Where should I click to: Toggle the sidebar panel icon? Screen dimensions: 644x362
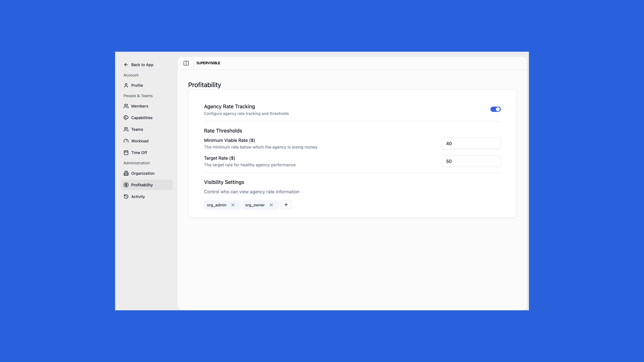(x=186, y=63)
